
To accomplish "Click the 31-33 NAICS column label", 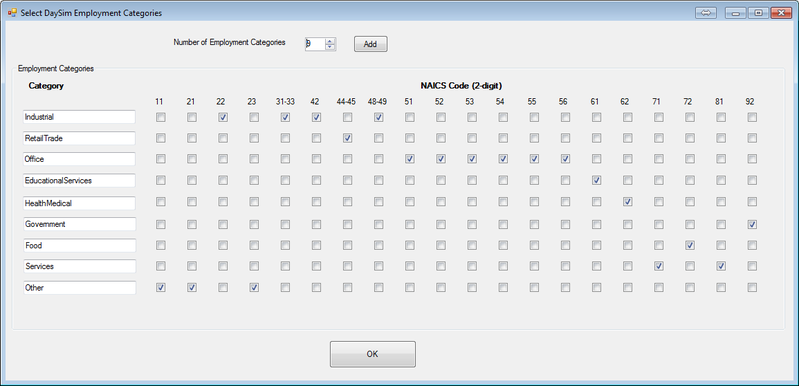I will (285, 102).
